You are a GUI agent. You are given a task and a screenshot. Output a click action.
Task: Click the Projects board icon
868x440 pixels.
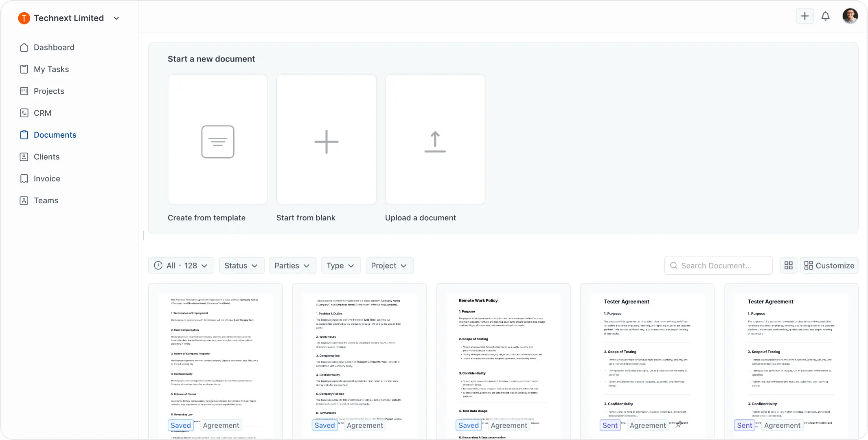pos(24,91)
